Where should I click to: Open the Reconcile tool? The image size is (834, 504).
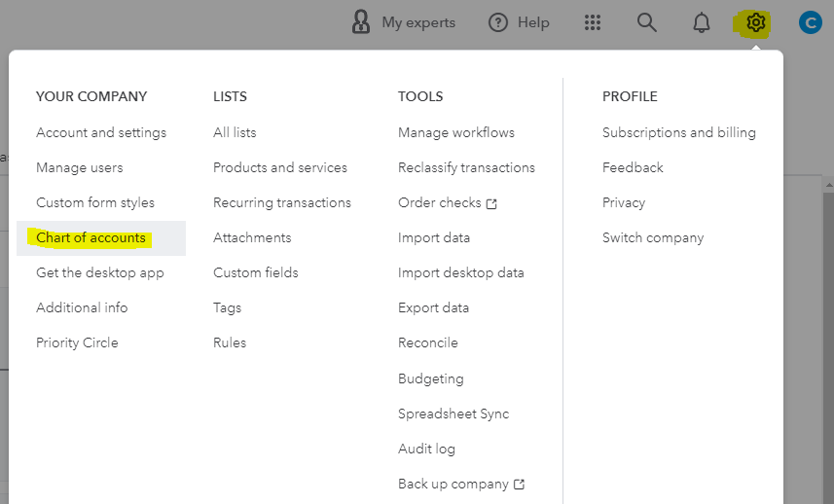pos(428,342)
